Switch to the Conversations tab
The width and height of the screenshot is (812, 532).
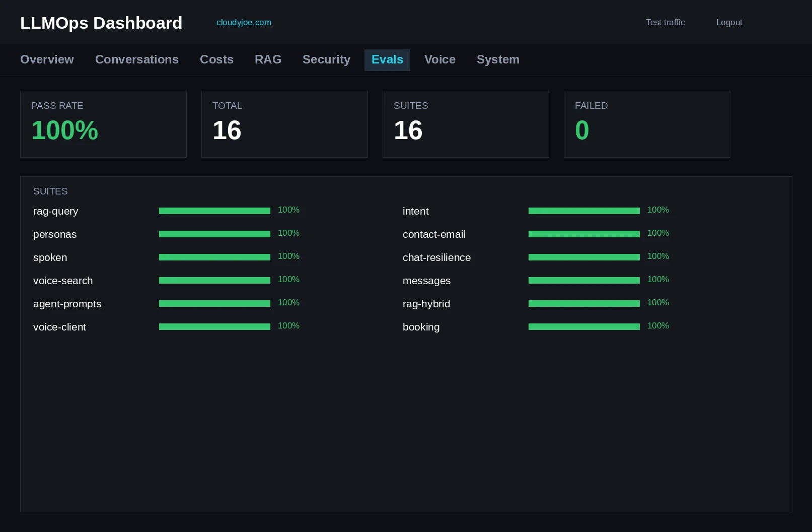[137, 59]
